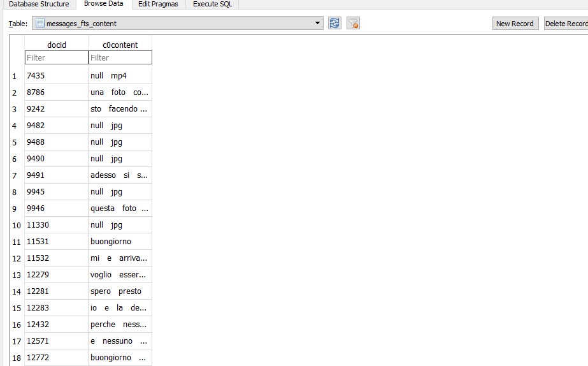This screenshot has width=588, height=366.
Task: Open the Table selection dropdown
Action: (x=177, y=24)
